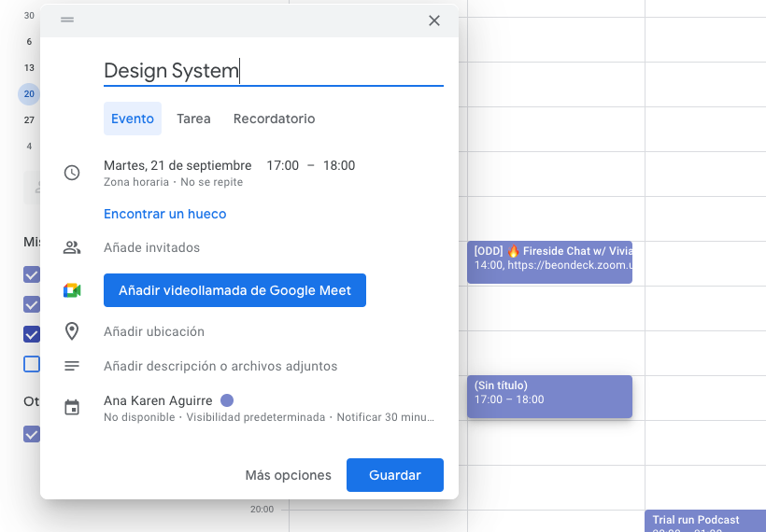
Task: Add a Google Meet video call
Action: coord(234,290)
